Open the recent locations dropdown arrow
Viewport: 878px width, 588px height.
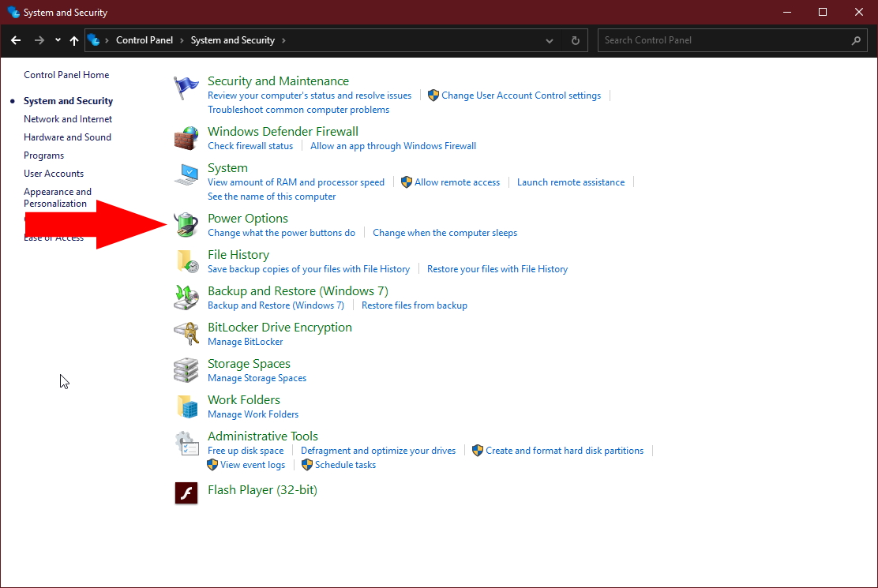58,40
